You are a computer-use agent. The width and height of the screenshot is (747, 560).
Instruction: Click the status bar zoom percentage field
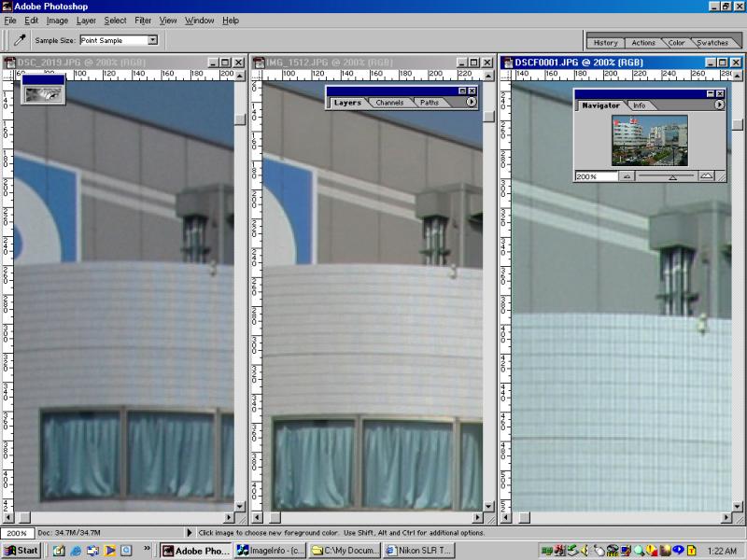17,533
